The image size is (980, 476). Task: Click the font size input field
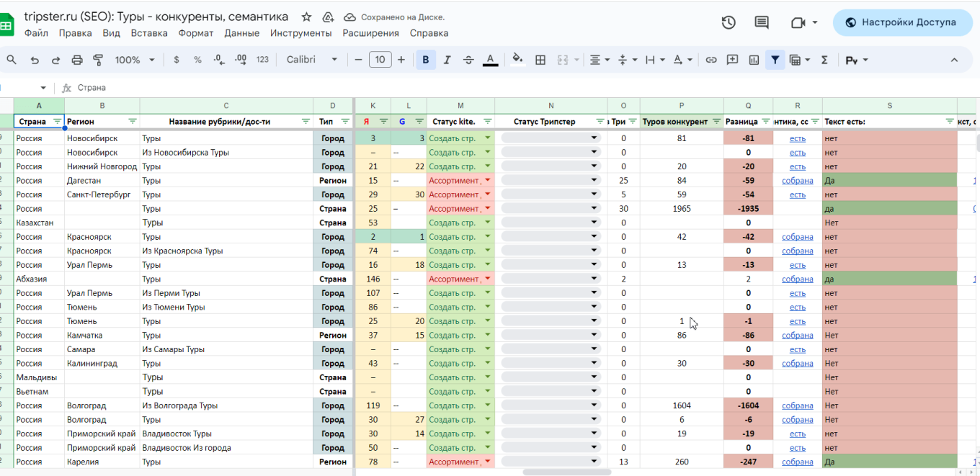(x=380, y=60)
